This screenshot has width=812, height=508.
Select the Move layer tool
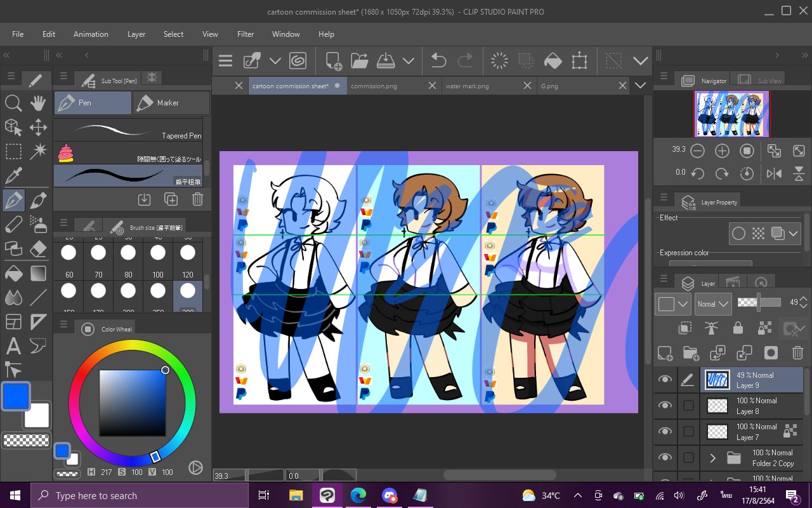tap(38, 127)
